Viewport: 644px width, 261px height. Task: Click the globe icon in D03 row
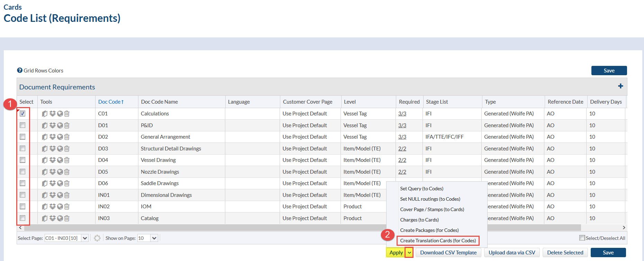pos(60,149)
